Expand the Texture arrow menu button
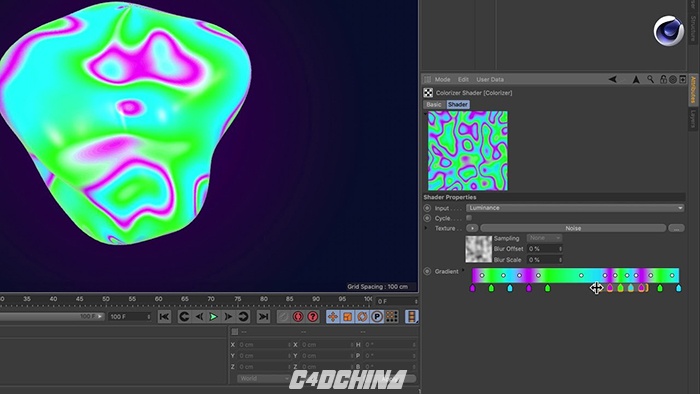This screenshot has width=700, height=394. coord(472,228)
